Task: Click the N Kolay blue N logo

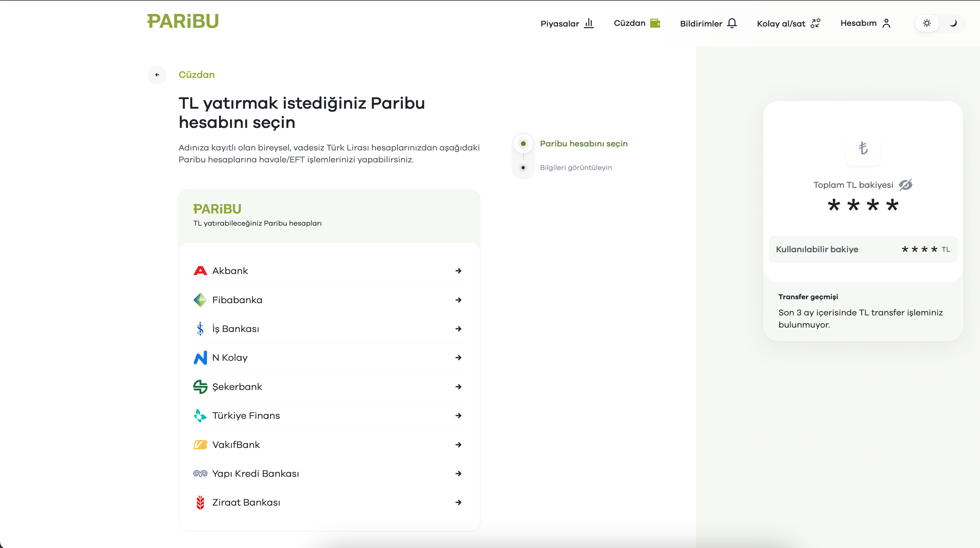Action: click(x=200, y=358)
